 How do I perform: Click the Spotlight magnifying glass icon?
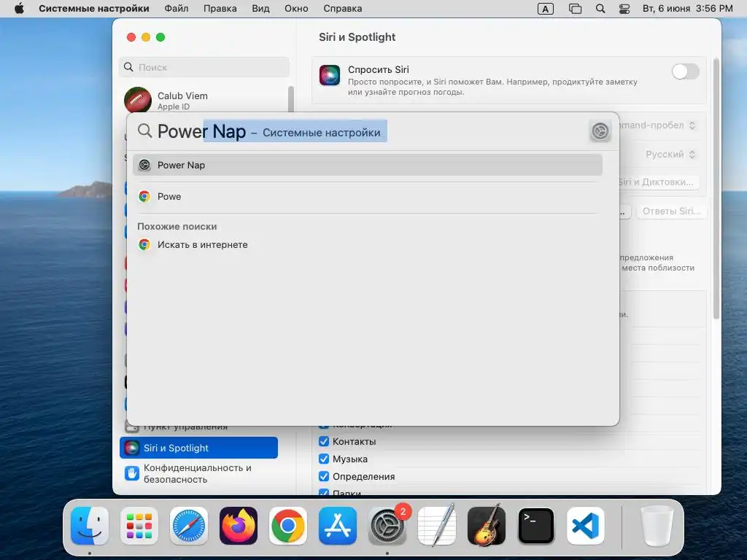pyautogui.click(x=144, y=131)
